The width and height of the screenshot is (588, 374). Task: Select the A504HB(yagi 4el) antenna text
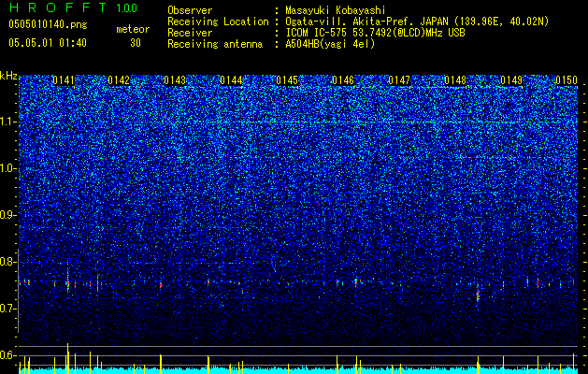(330, 44)
